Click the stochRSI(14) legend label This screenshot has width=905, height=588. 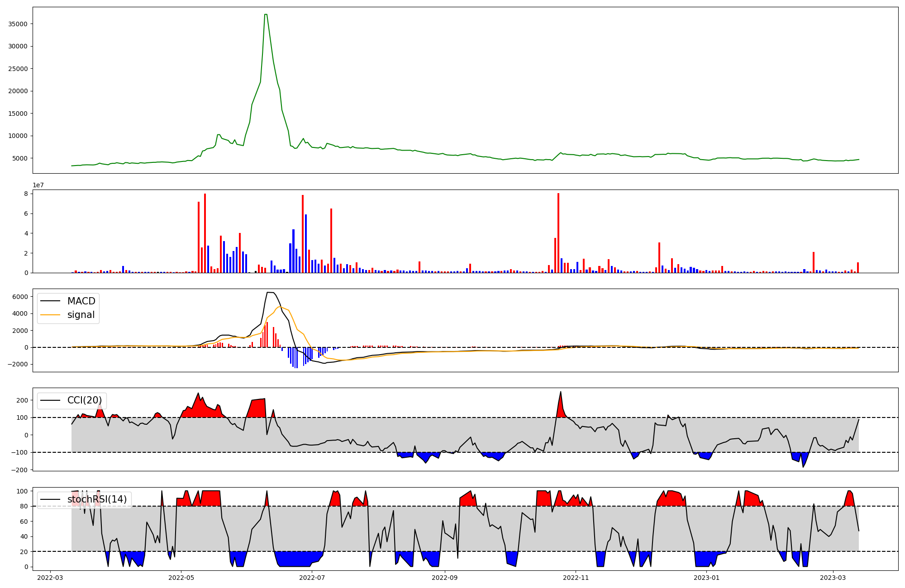97,499
